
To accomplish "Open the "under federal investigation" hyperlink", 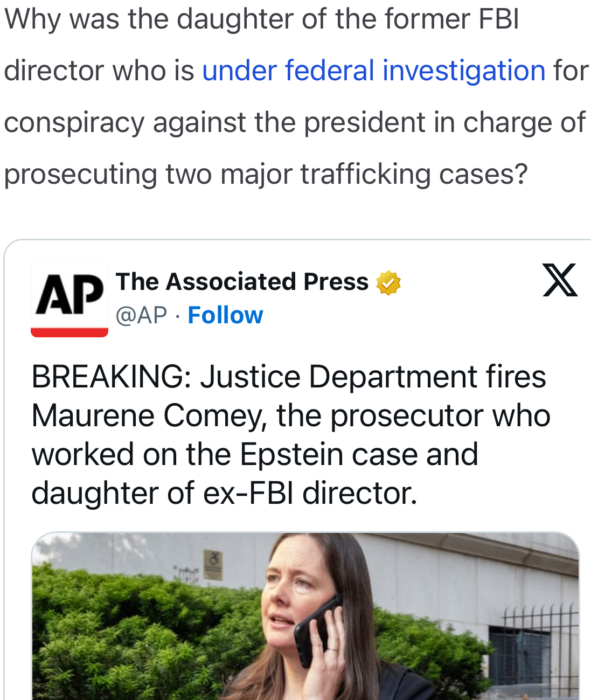I will click(x=373, y=71).
